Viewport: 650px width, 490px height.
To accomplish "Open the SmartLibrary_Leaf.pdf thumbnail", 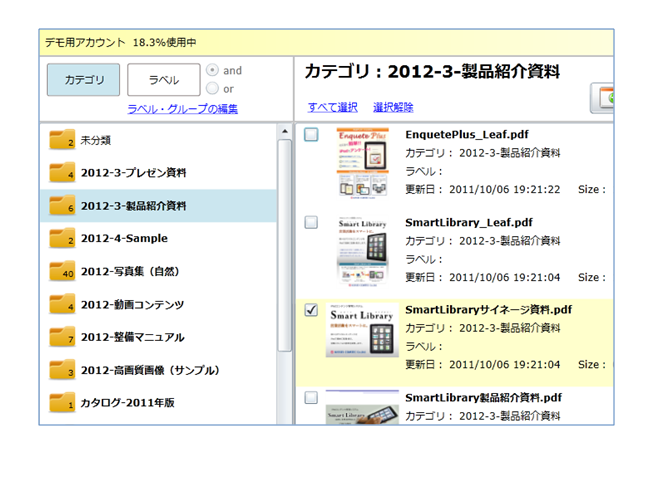I will tap(363, 251).
